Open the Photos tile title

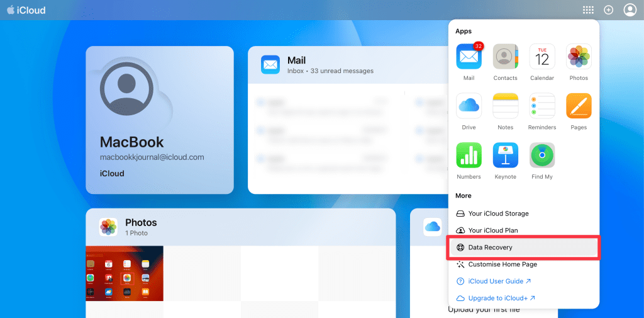(x=141, y=222)
